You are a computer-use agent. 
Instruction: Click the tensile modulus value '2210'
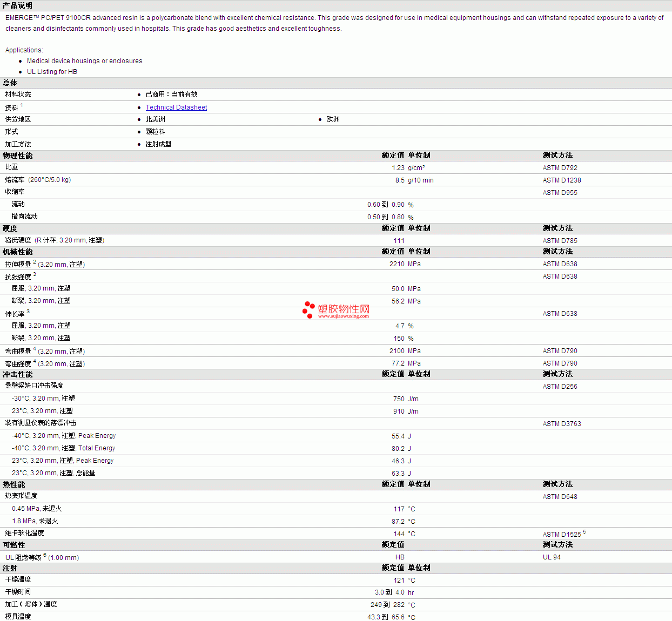point(397,264)
